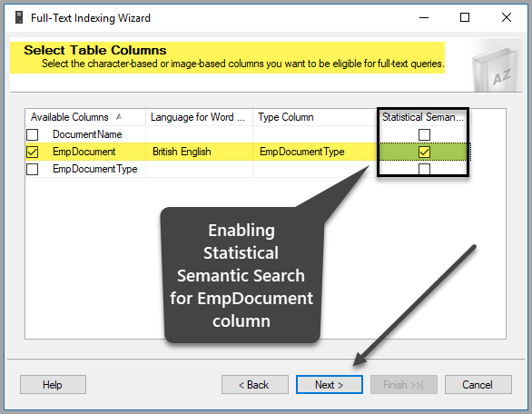Uncheck the EmpDocument column checkbox
This screenshot has height=414, width=532.
pyautogui.click(x=33, y=152)
